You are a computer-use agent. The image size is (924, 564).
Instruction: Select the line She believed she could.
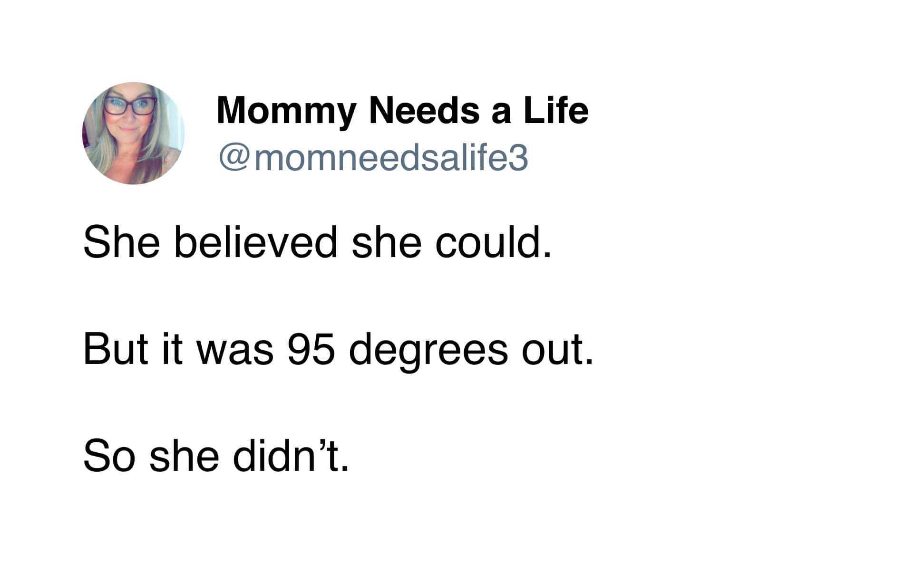tap(318, 242)
